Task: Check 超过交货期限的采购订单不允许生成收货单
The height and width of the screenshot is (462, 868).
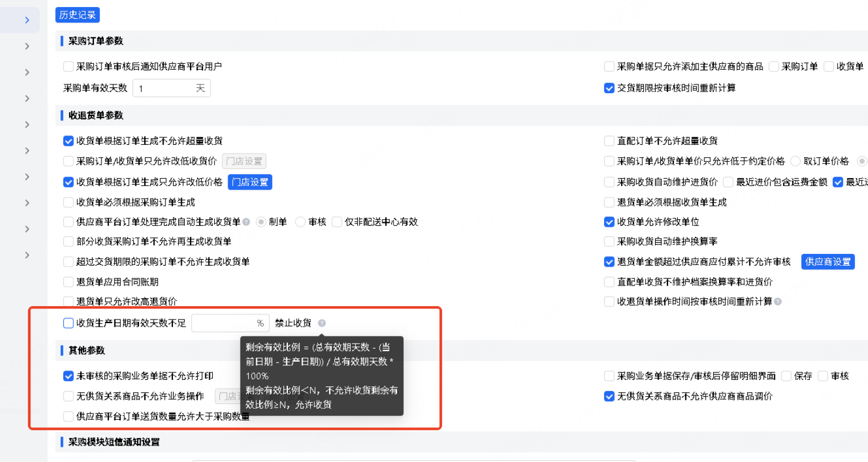Action: point(69,261)
